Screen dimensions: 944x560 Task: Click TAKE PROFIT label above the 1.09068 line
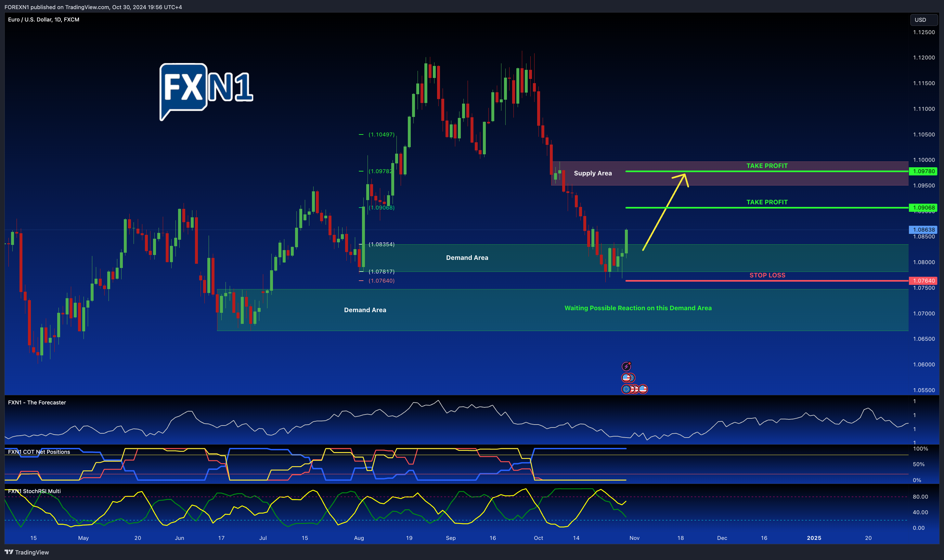click(767, 202)
